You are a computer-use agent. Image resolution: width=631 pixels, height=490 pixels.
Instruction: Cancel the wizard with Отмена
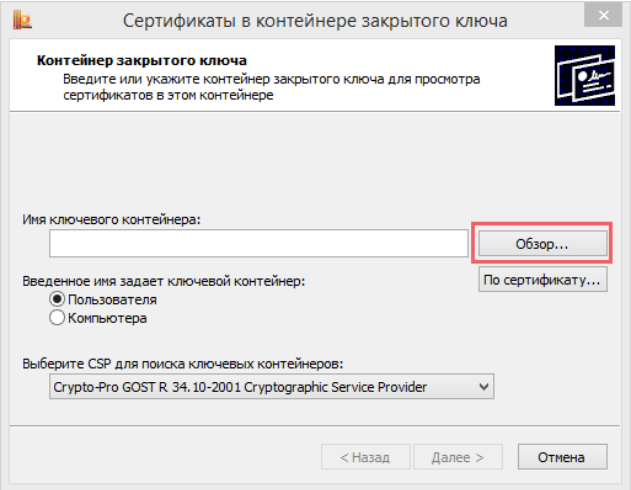(560, 457)
